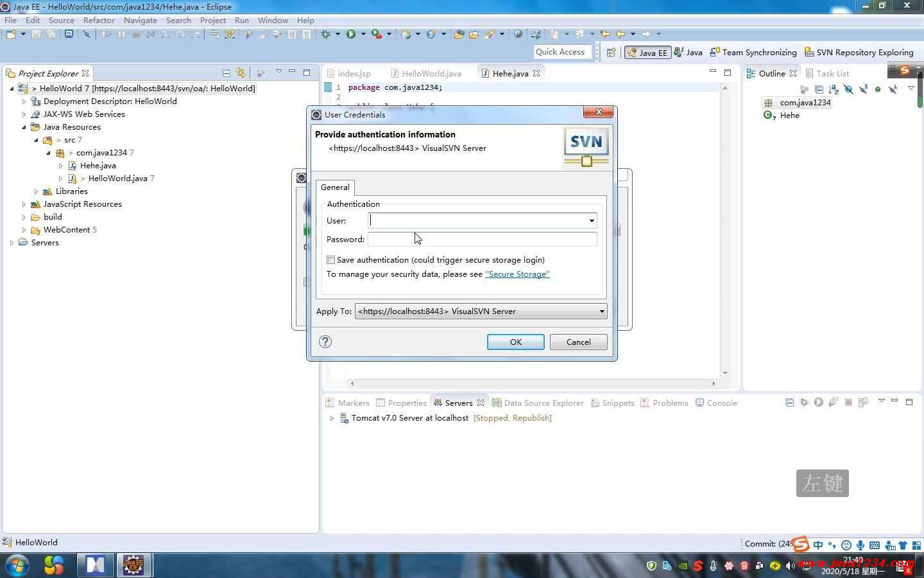Switch to the Console tab
This screenshot has width=924, height=578.
[716, 403]
